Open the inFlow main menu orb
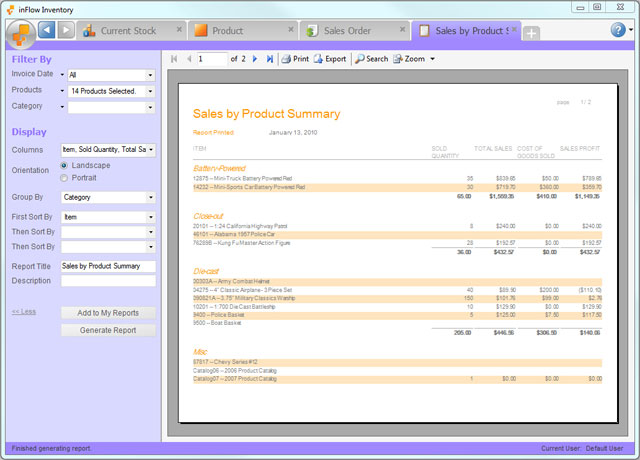 [x=21, y=34]
